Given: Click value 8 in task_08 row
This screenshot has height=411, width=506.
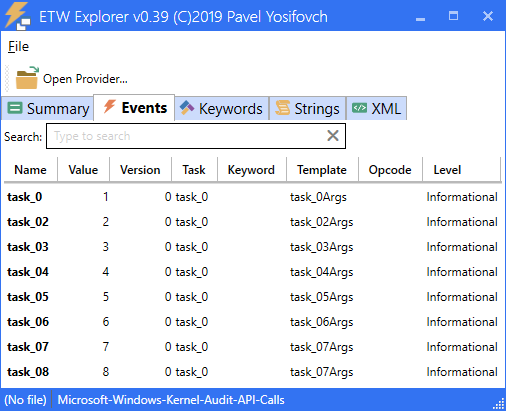Looking at the screenshot, I should 106,372.
